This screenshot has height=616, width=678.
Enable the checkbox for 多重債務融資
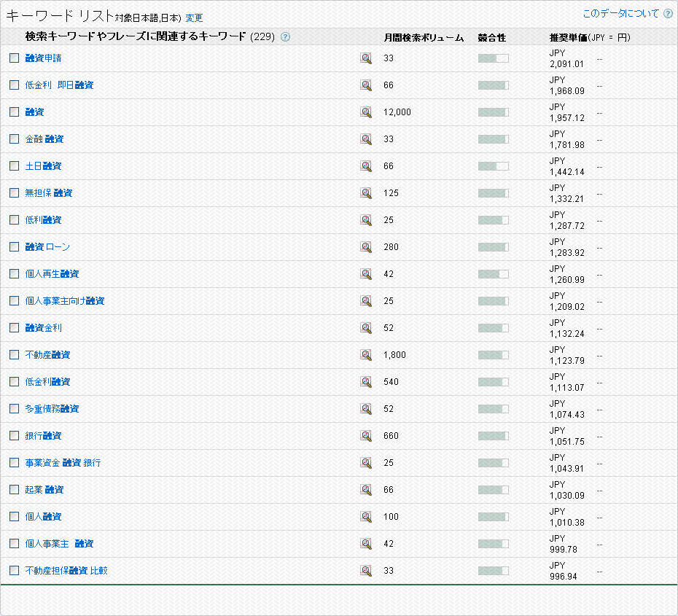15,409
